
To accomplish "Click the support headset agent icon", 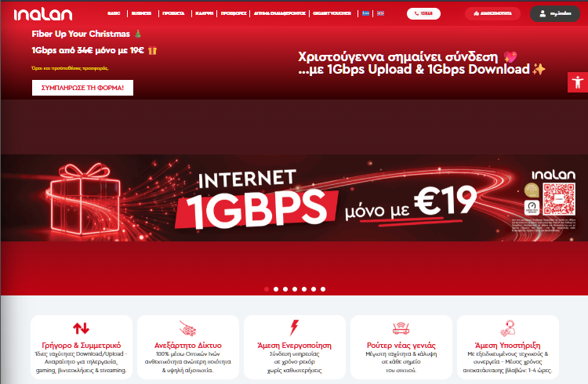I will pyautogui.click(x=507, y=328).
